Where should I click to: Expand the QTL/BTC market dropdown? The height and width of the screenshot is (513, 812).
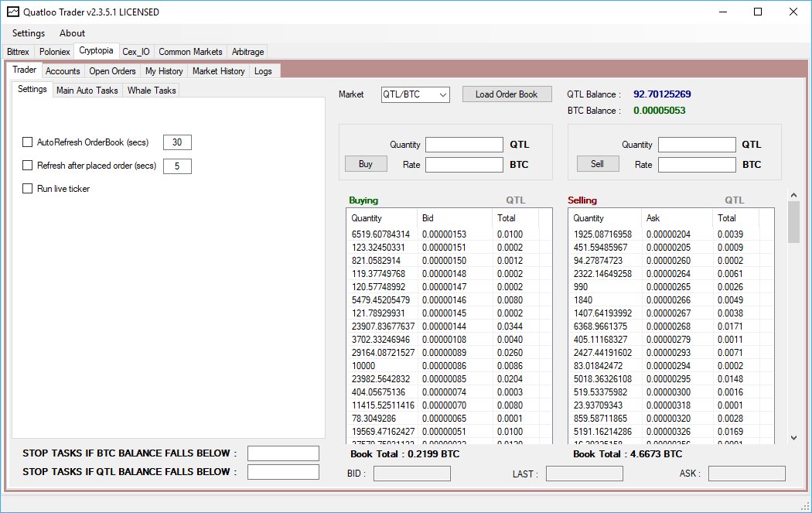pos(443,94)
